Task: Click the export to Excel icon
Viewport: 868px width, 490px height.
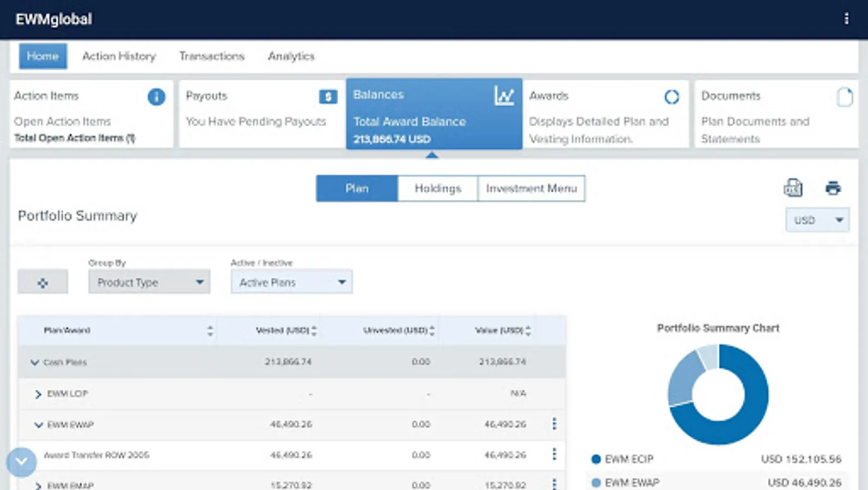Action: click(x=793, y=188)
